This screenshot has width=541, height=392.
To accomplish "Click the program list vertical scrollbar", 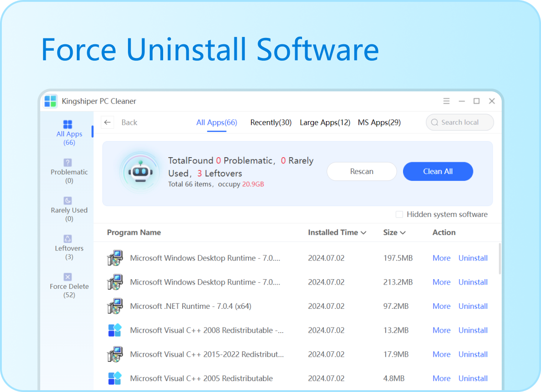I will [x=499, y=259].
